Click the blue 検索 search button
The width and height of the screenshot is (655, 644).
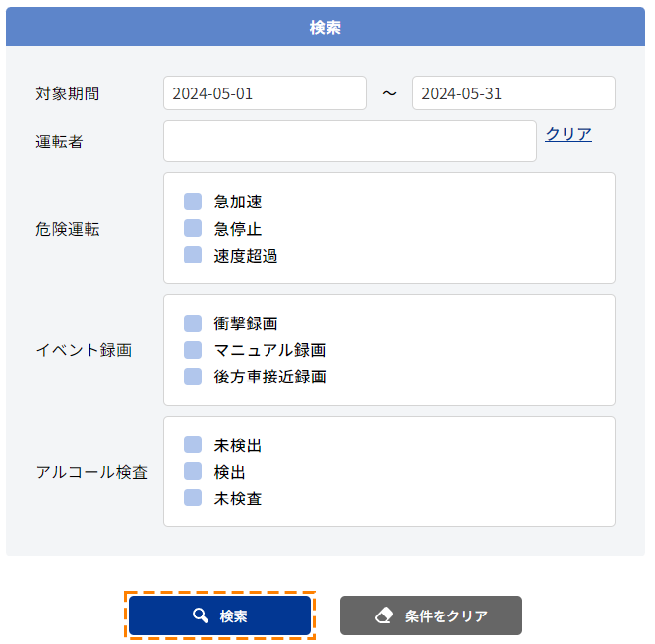(219, 615)
